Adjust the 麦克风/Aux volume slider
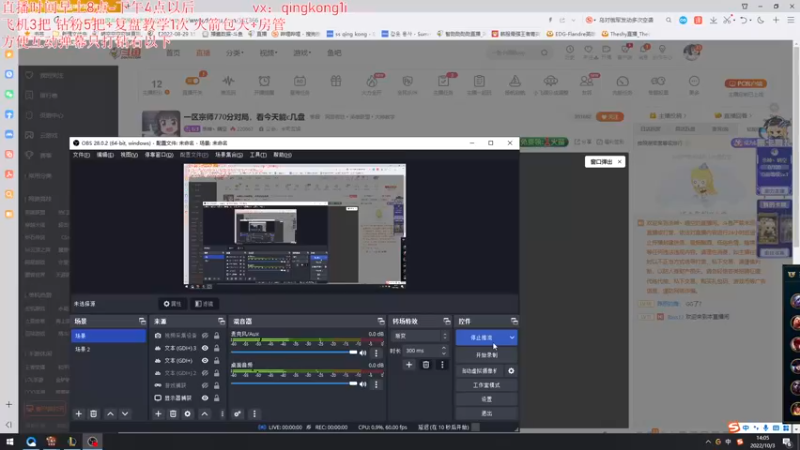The width and height of the screenshot is (800, 450). click(294, 353)
